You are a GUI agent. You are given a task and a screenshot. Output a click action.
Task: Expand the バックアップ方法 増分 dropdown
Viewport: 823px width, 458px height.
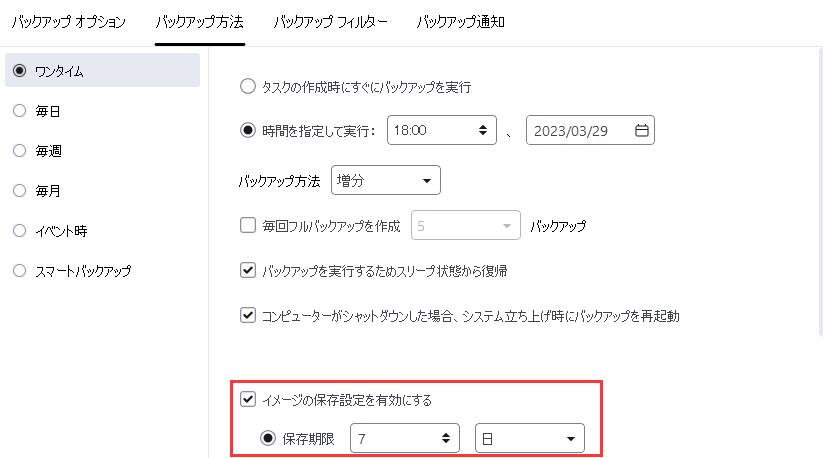[x=385, y=181]
